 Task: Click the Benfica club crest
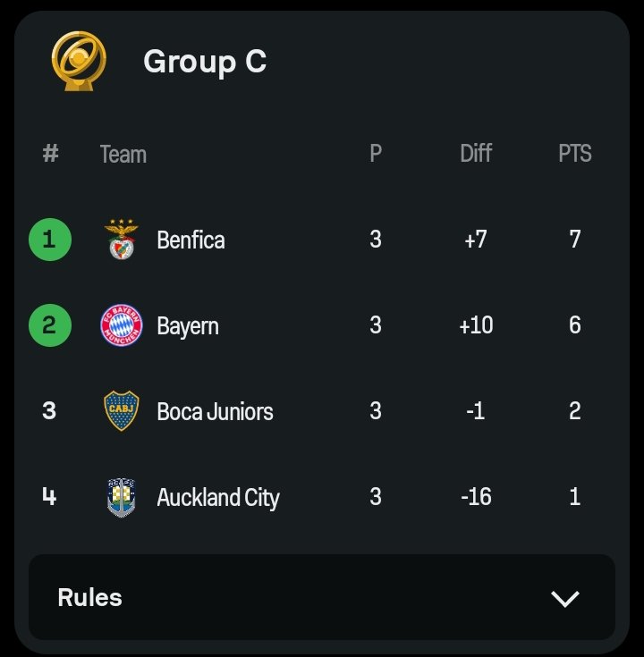click(121, 240)
